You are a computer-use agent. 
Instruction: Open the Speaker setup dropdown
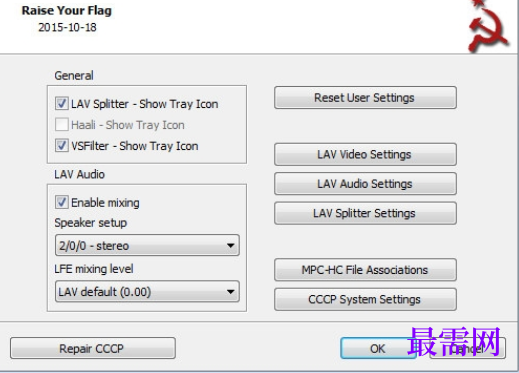pyautogui.click(x=147, y=245)
